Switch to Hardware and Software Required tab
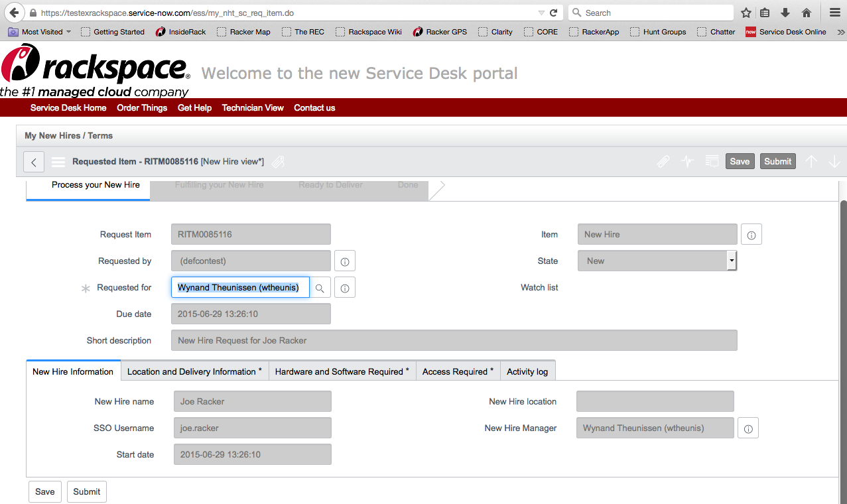Screen dimensions: 847x504 tap(342, 371)
